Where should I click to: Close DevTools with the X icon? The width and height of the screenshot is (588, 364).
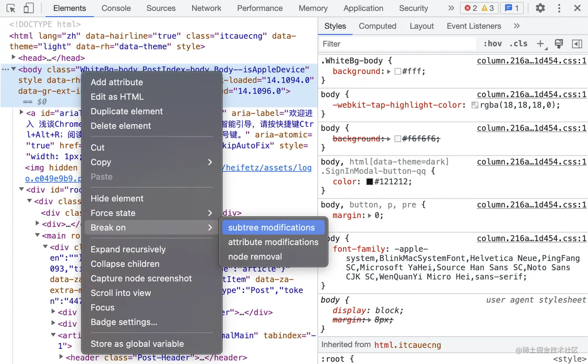pos(577,8)
